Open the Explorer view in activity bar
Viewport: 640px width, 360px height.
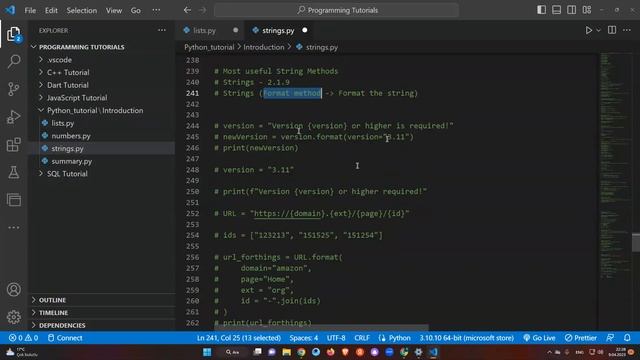pos(13,34)
